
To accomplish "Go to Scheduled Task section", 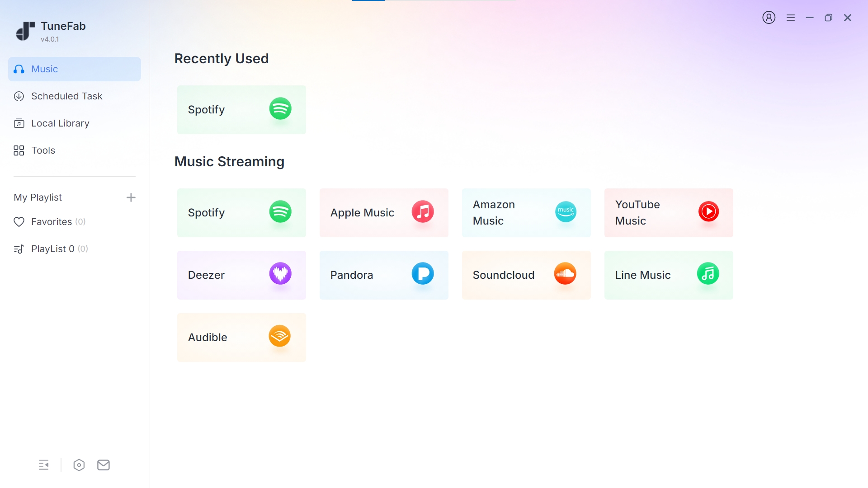I will click(x=66, y=96).
